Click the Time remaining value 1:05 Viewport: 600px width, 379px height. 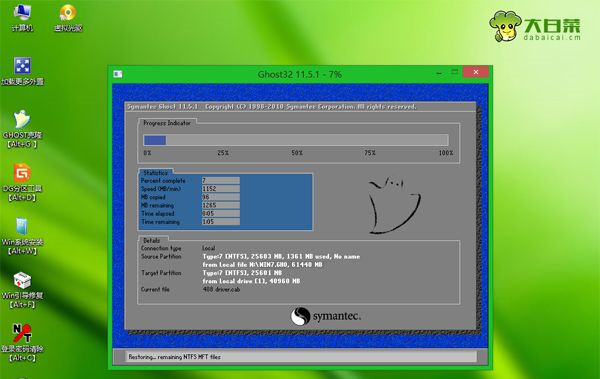(x=221, y=222)
